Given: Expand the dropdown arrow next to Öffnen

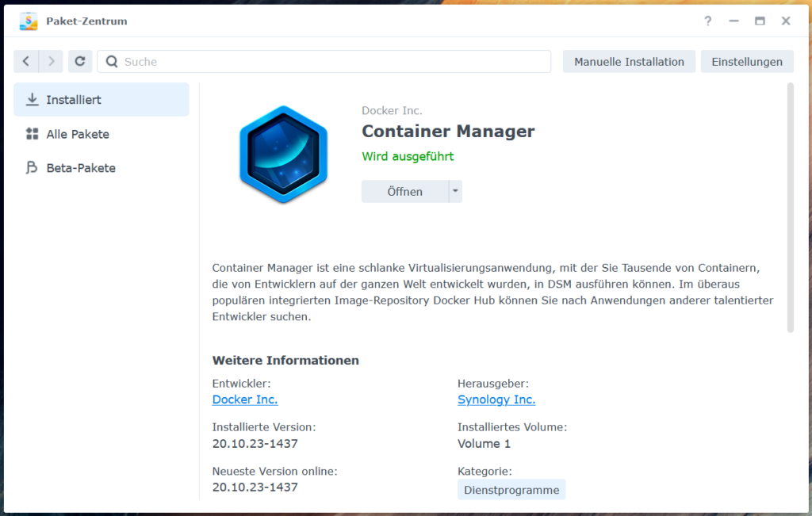Looking at the screenshot, I should 455,192.
